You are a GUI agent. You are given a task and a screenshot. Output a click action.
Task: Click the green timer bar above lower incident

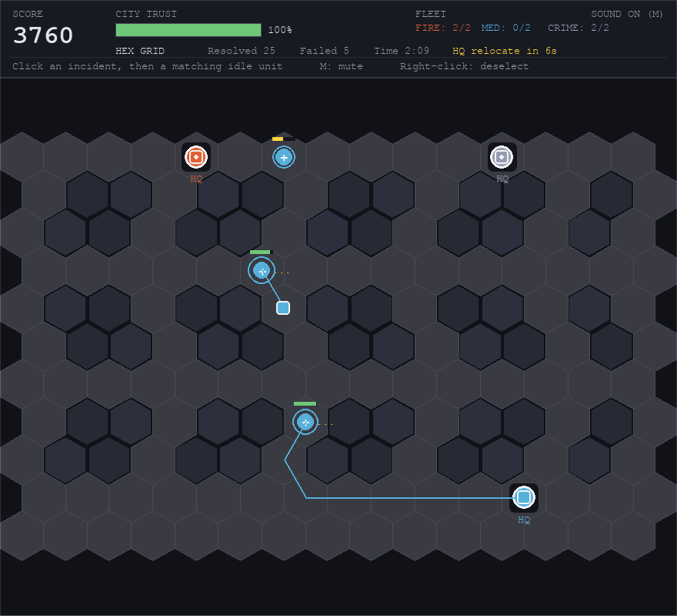click(x=305, y=404)
